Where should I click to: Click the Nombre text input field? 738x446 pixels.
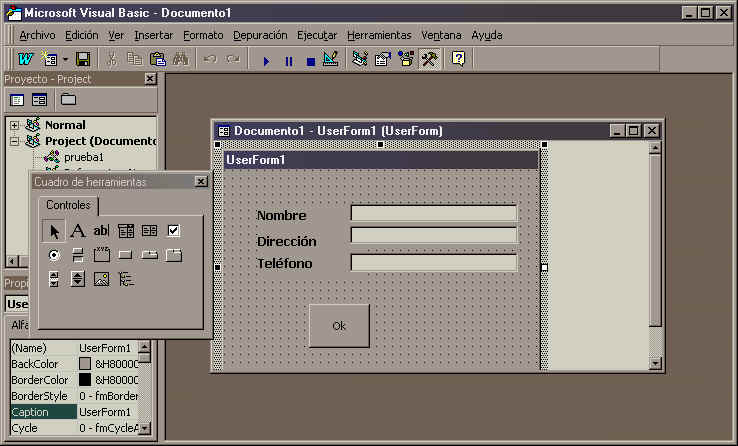[x=433, y=214]
